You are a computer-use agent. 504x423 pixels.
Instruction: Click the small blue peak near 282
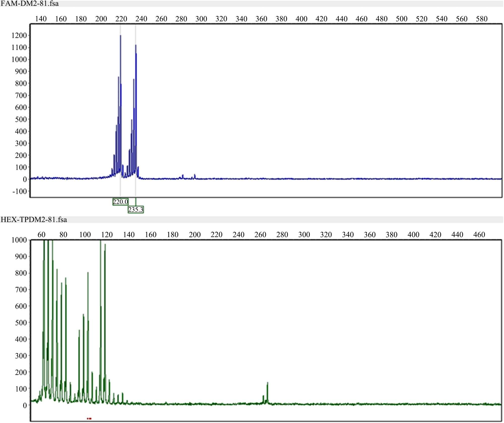tap(182, 176)
